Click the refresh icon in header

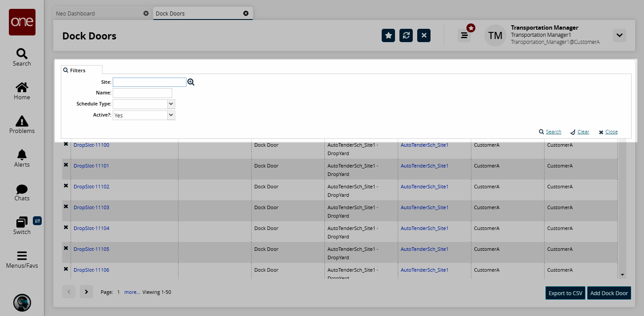pos(406,35)
